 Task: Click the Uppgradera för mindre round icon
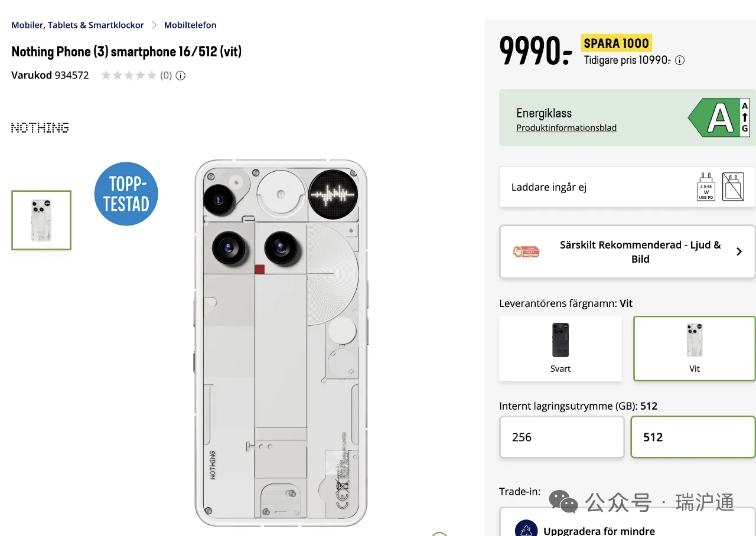click(x=526, y=528)
